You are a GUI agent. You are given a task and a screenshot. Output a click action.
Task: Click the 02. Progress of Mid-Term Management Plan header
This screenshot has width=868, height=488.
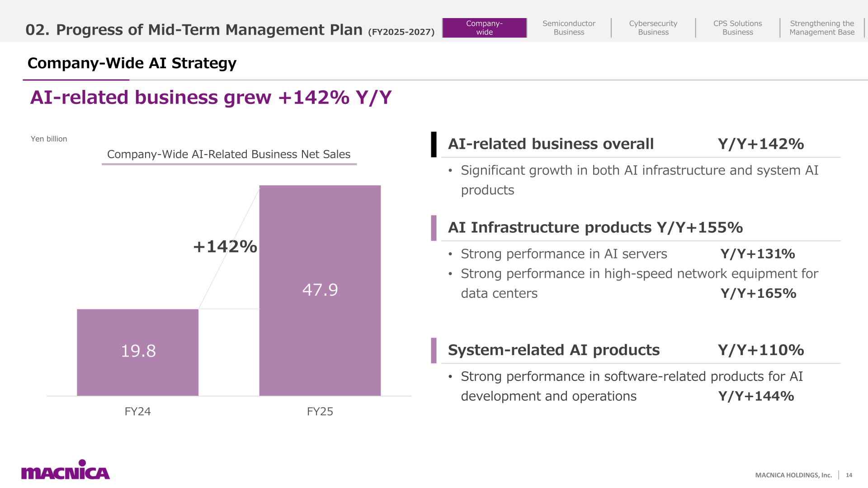(x=230, y=30)
